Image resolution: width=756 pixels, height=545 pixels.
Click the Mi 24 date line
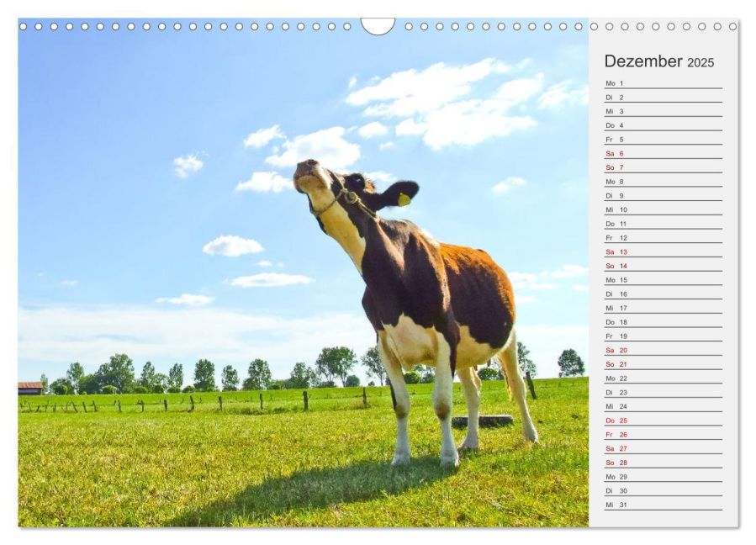pyautogui.click(x=663, y=406)
